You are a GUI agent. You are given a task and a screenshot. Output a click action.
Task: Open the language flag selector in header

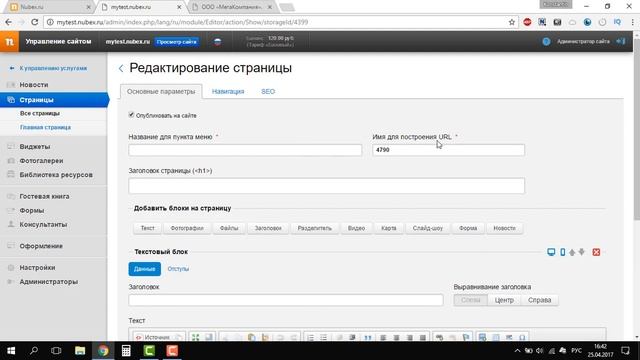click(x=218, y=42)
